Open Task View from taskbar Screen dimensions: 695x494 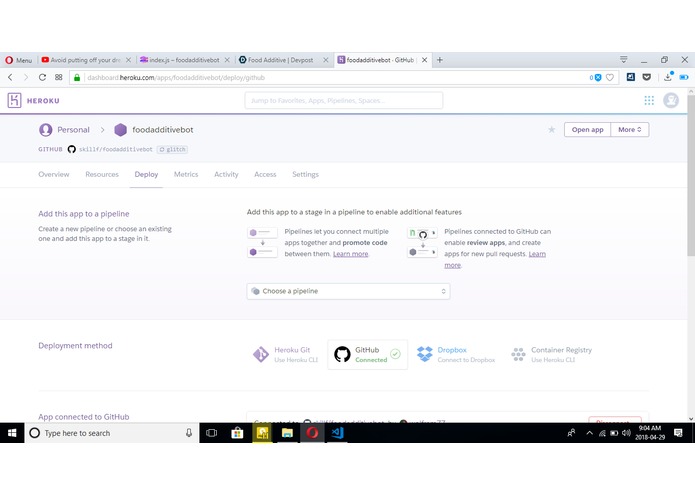211,433
